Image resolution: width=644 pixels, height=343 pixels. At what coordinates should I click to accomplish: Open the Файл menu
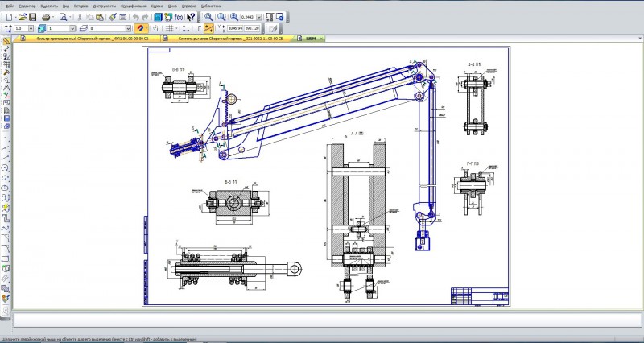coord(10,6)
